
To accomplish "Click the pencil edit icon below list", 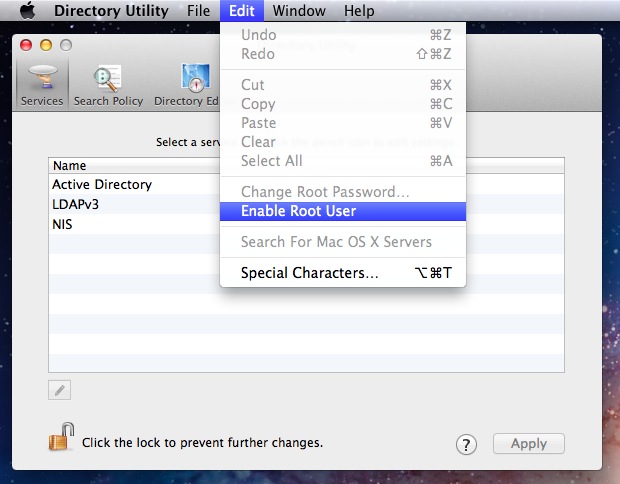I will (59, 390).
